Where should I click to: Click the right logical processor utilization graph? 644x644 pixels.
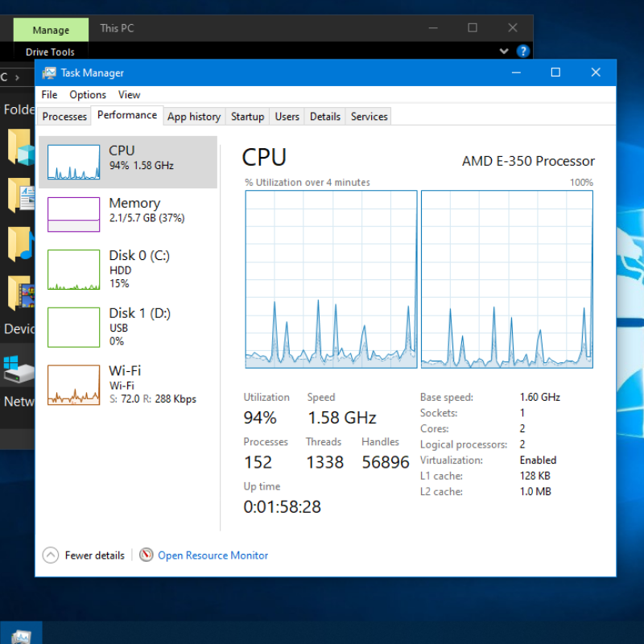507,279
